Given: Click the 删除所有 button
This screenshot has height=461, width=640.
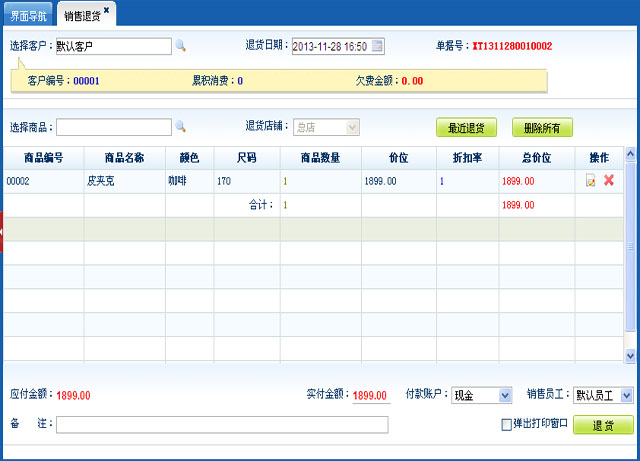Looking at the screenshot, I should [542, 128].
